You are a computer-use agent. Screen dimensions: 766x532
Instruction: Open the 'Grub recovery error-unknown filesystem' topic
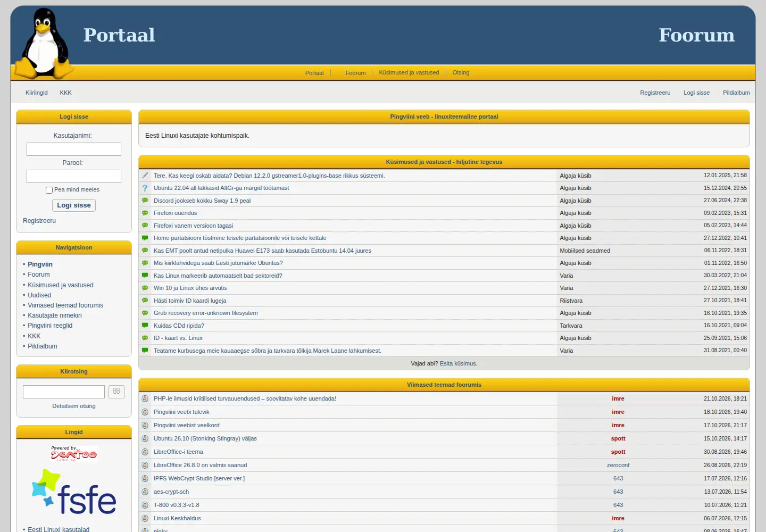tap(206, 313)
